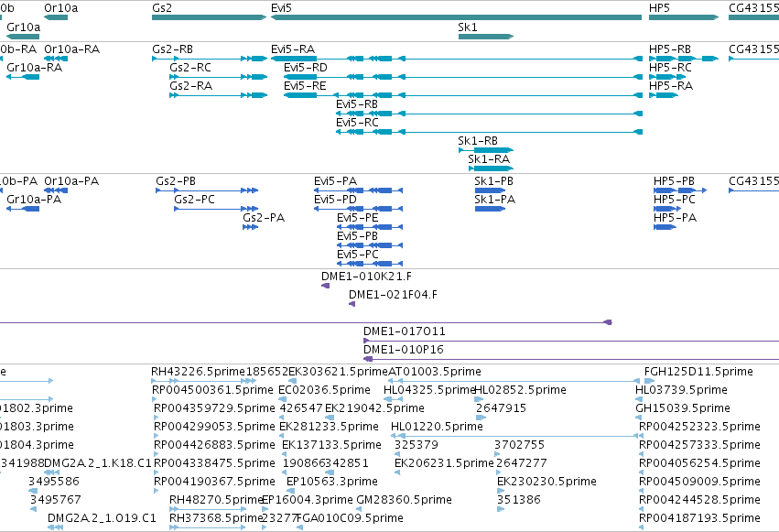
Task: Select the Or10a-PA protein label
Action: point(71,181)
